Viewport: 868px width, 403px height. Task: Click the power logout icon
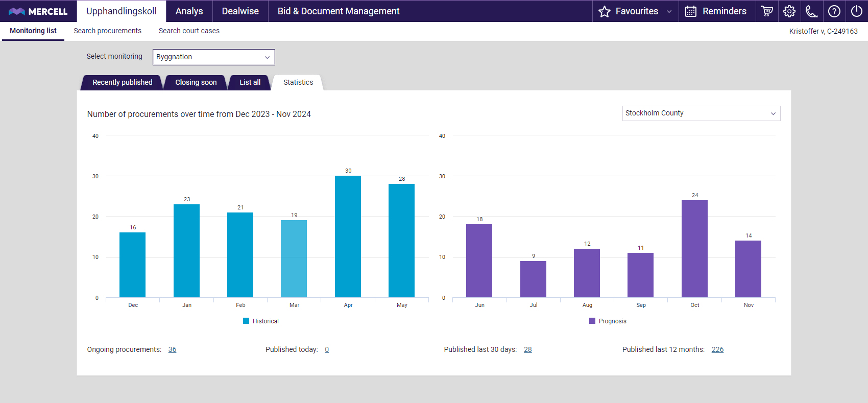(857, 11)
